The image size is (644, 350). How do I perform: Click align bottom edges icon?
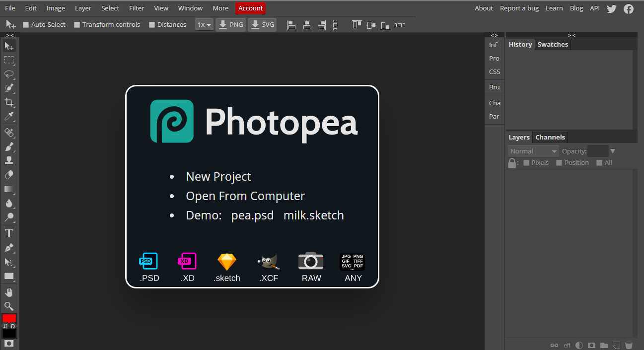pyautogui.click(x=385, y=25)
